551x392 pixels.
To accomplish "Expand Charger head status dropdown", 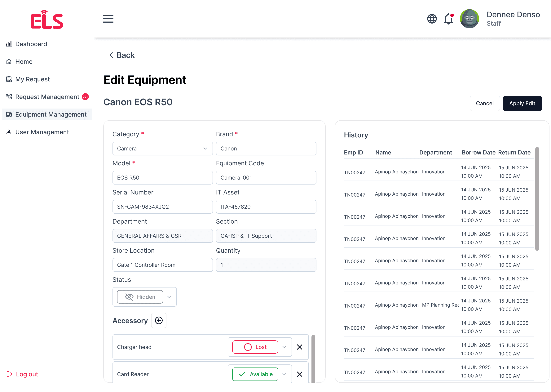I will (x=284, y=347).
